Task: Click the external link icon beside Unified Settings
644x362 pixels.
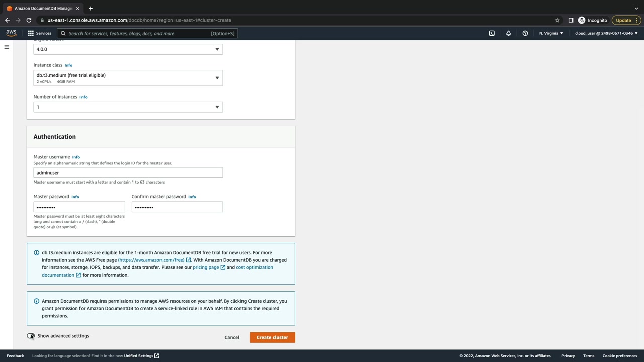Action: [156, 356]
